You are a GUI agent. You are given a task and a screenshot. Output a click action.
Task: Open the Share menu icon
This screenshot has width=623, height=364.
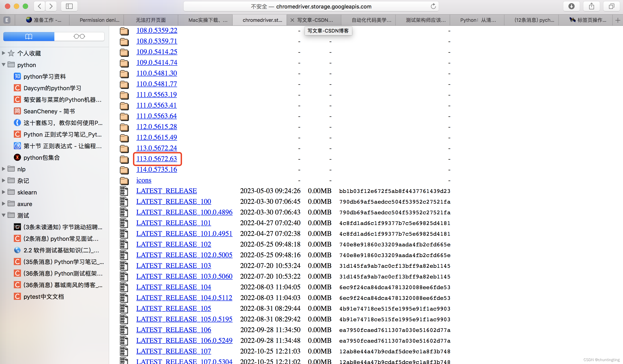coord(591,6)
